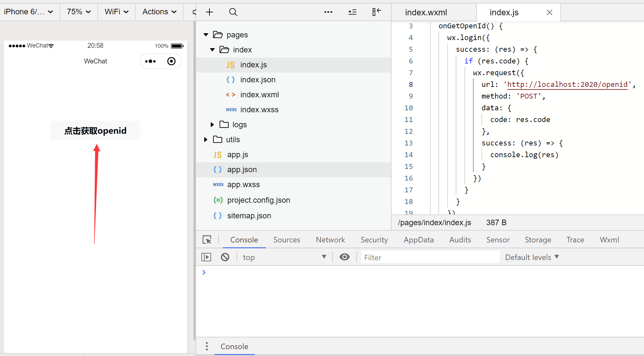644x356 pixels.
Task: Click the /pages/index/index.js path in status bar
Action: (434, 223)
